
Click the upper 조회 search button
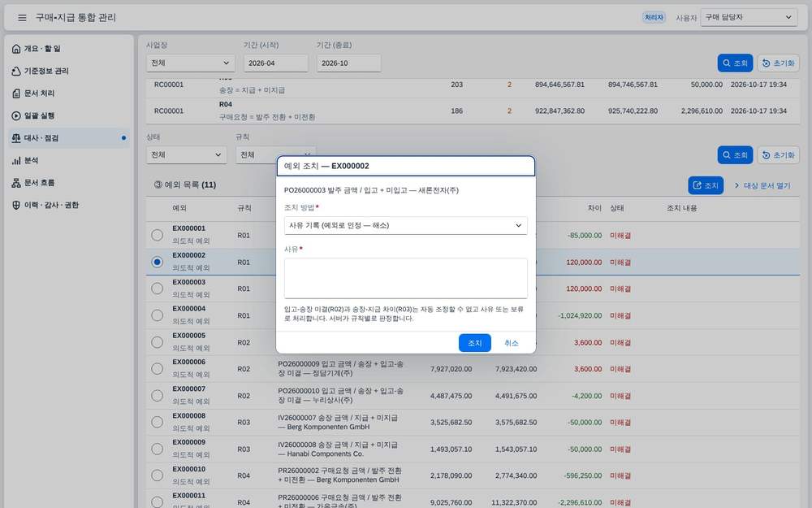735,63
